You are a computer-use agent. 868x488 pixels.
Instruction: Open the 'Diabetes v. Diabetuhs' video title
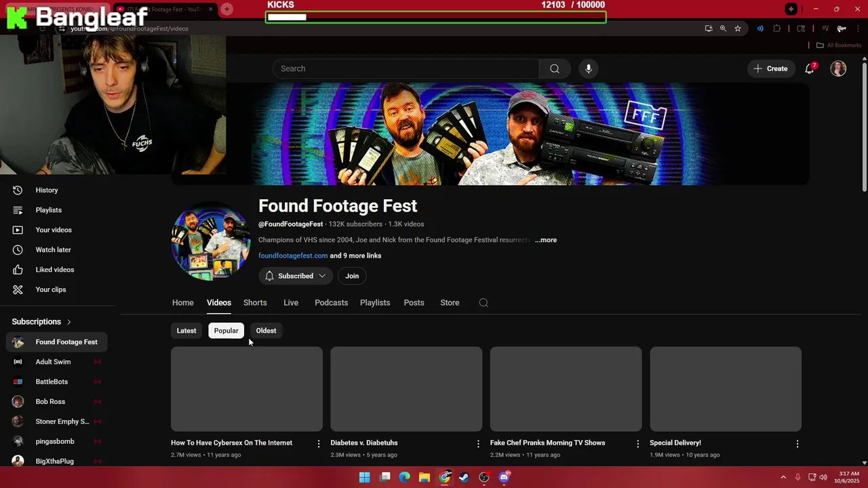364,443
